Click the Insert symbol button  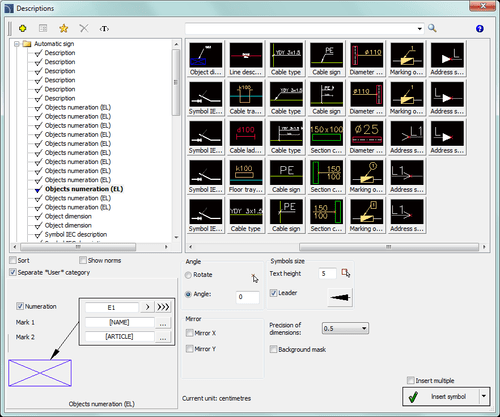coord(441,396)
